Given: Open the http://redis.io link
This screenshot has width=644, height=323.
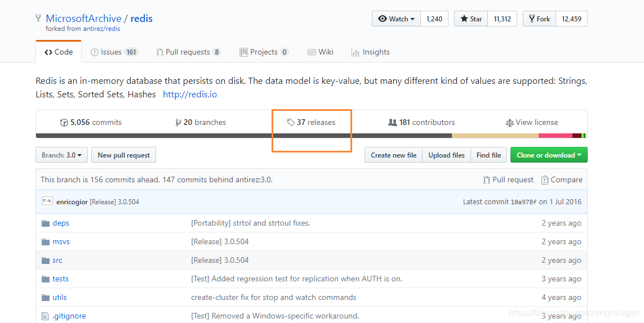Looking at the screenshot, I should click(190, 95).
